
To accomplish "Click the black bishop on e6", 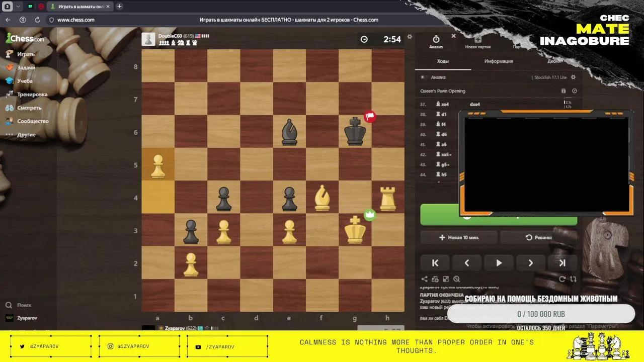I will pyautogui.click(x=289, y=132).
